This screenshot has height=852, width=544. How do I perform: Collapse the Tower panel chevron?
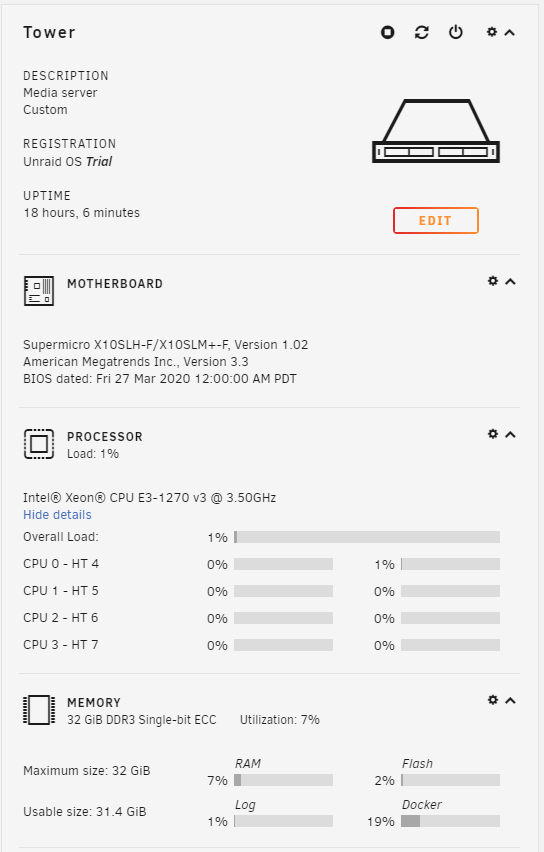(510, 33)
